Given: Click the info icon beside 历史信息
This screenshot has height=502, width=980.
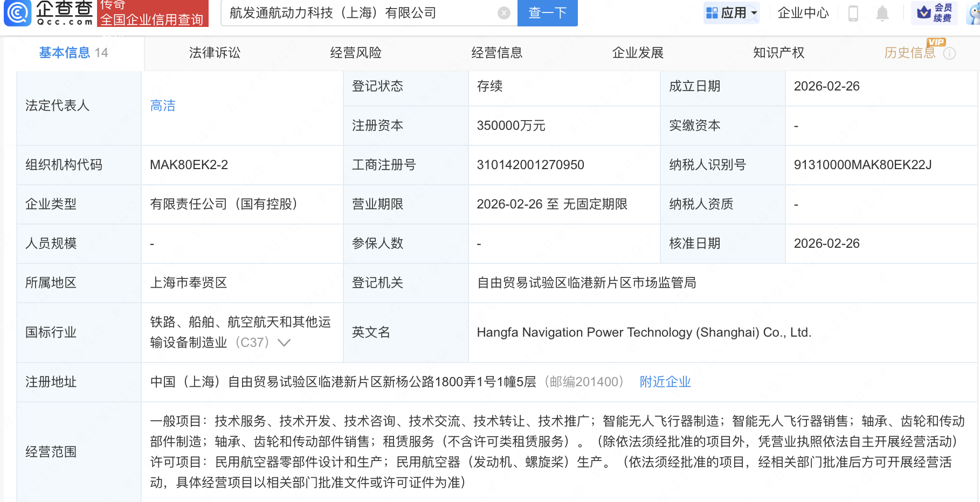Looking at the screenshot, I should pyautogui.click(x=950, y=53).
